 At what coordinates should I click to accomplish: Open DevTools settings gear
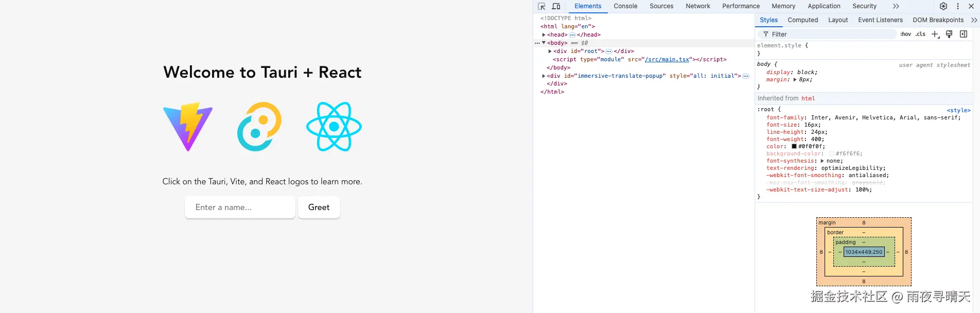[943, 6]
